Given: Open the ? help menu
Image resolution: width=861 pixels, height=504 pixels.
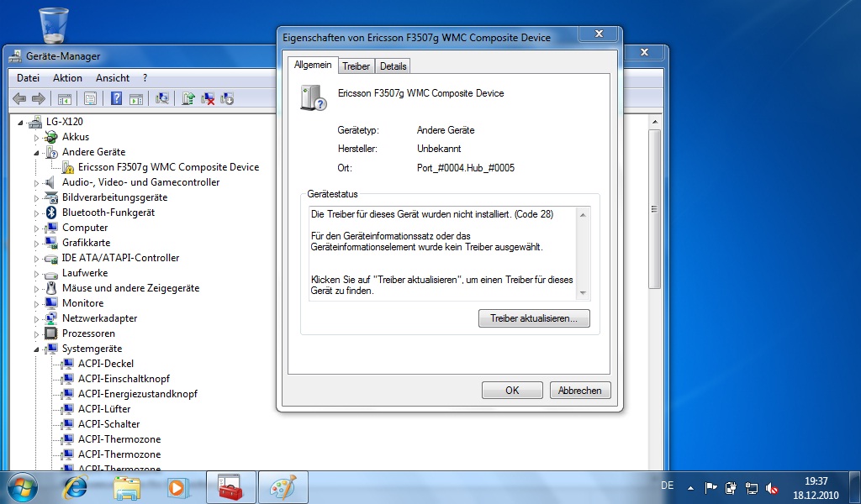Looking at the screenshot, I should pos(145,78).
